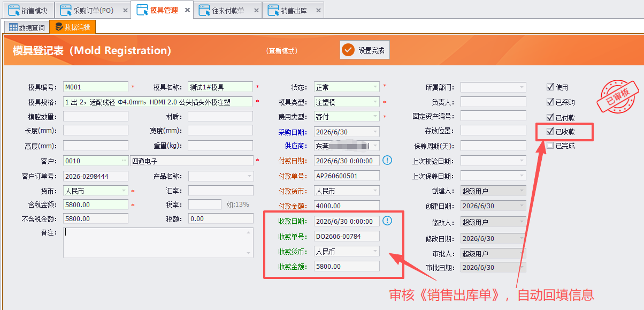Click the 付款金额 field 4000.00
Viewport: 644px width, 310px height.
pos(347,206)
